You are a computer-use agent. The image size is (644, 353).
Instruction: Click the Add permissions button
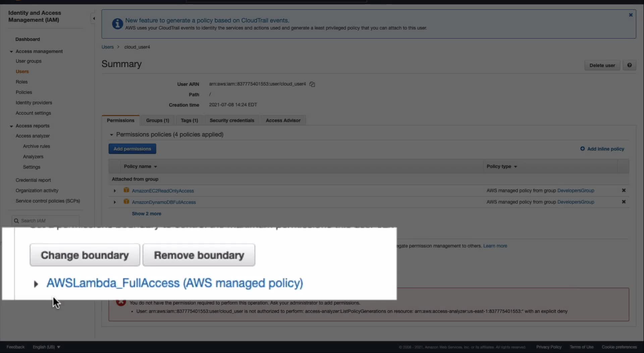click(132, 149)
